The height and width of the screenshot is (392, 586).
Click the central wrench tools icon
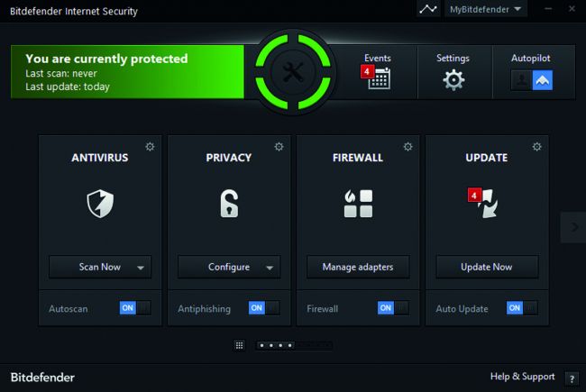pyautogui.click(x=295, y=74)
